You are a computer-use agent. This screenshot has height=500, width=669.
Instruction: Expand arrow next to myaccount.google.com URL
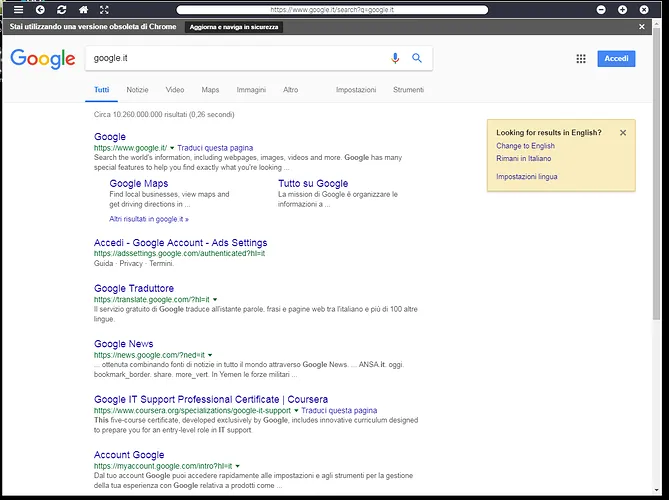point(237,466)
